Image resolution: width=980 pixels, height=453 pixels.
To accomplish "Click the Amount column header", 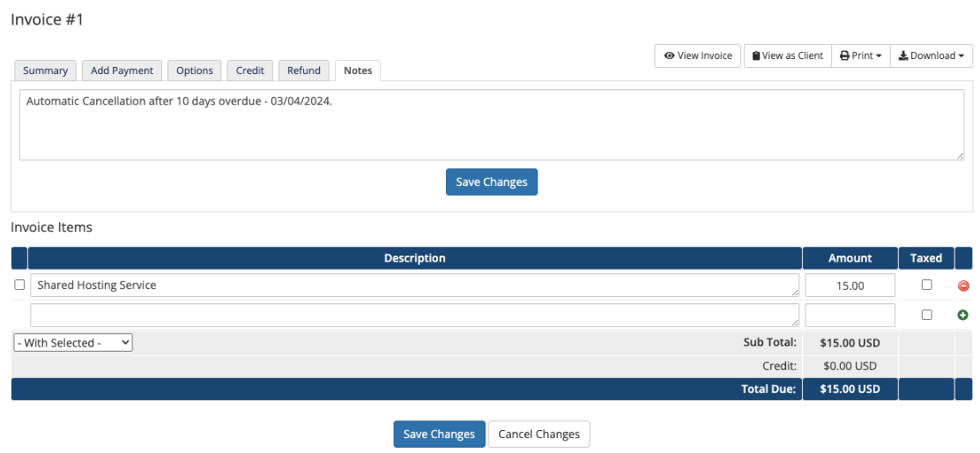I will (850, 258).
